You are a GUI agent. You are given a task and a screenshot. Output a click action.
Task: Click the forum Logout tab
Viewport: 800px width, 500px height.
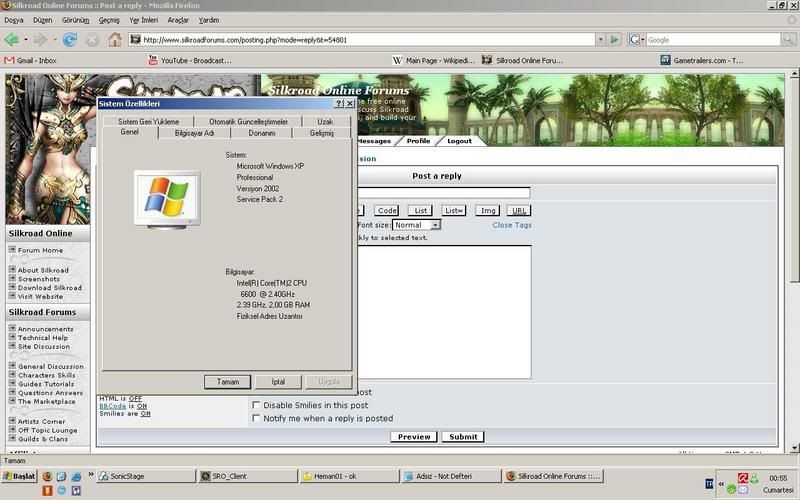click(x=459, y=141)
